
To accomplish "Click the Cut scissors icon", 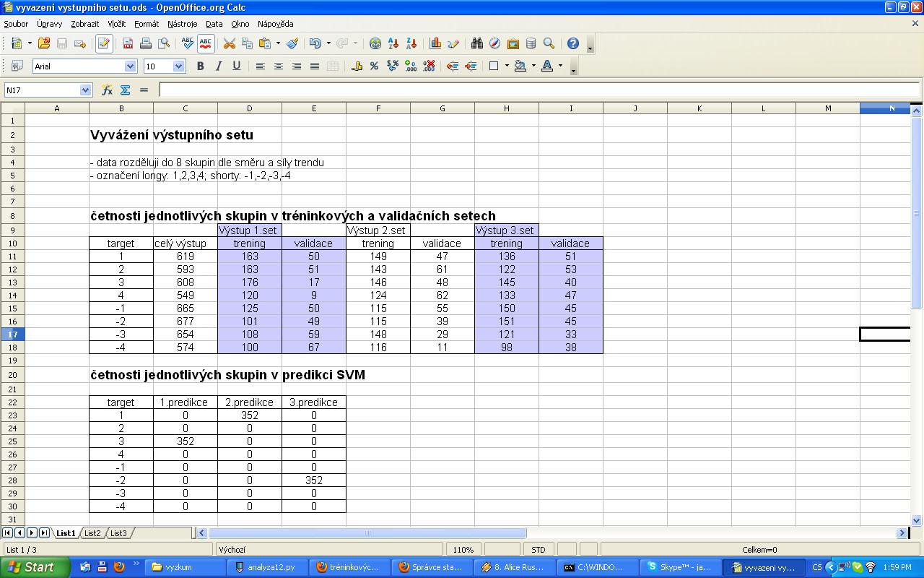I will (229, 43).
